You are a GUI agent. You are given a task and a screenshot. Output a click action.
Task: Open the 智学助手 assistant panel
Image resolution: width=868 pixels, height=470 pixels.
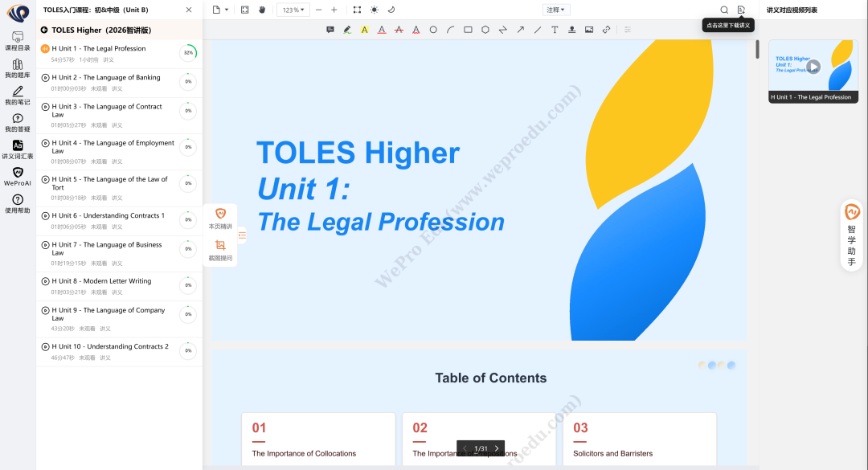tap(852, 235)
